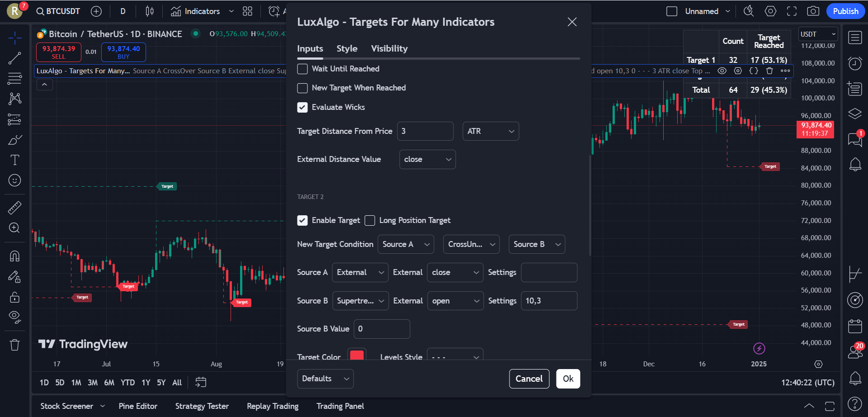Select the Ruler measurement tool
The image size is (868, 417).
click(x=15, y=207)
